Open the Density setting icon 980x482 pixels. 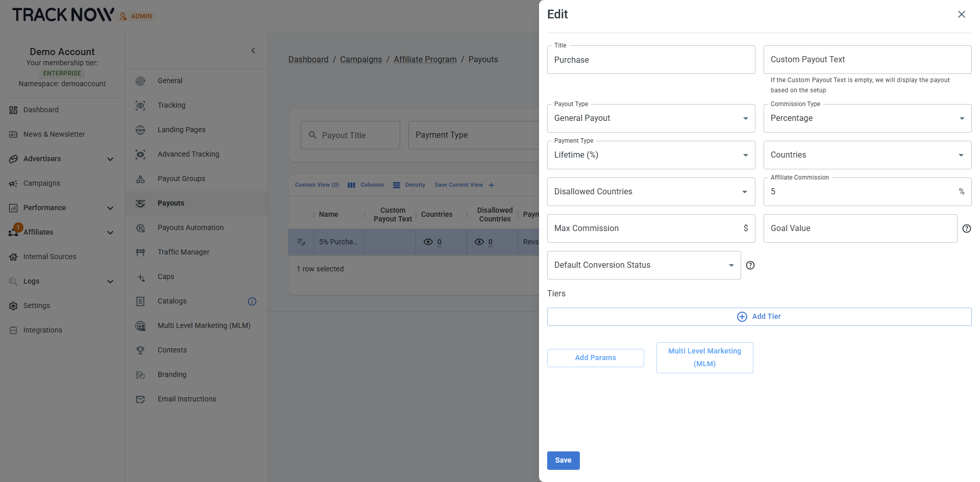(397, 185)
